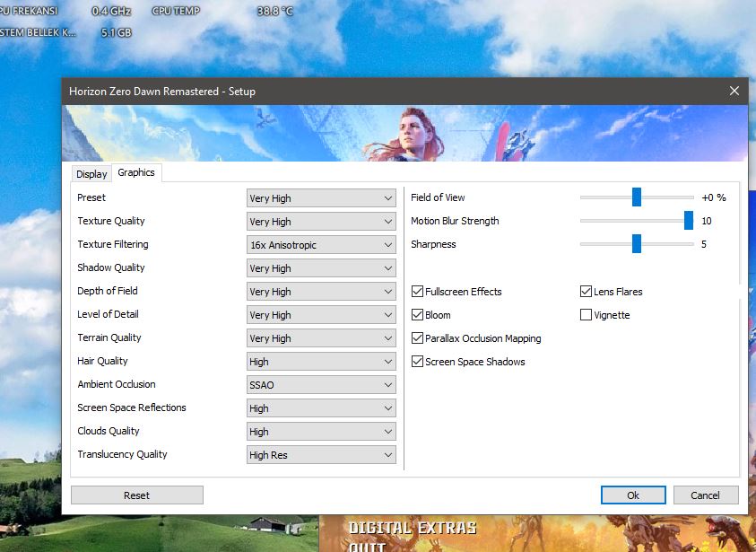This screenshot has height=552, width=756.
Task: Click the Field of View slider handle
Action: (637, 197)
